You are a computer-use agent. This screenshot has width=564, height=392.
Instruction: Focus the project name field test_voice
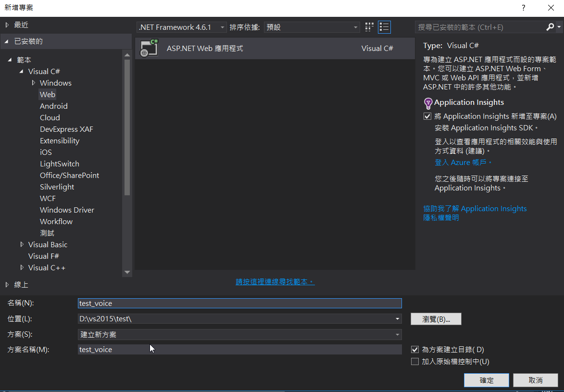239,303
